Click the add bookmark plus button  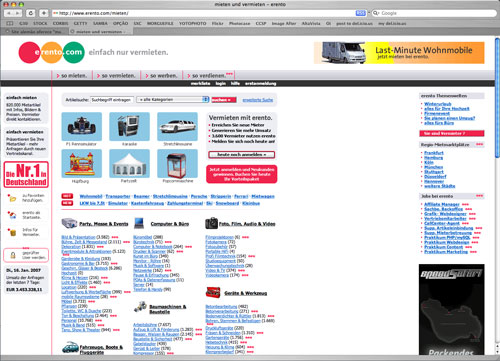pos(44,13)
